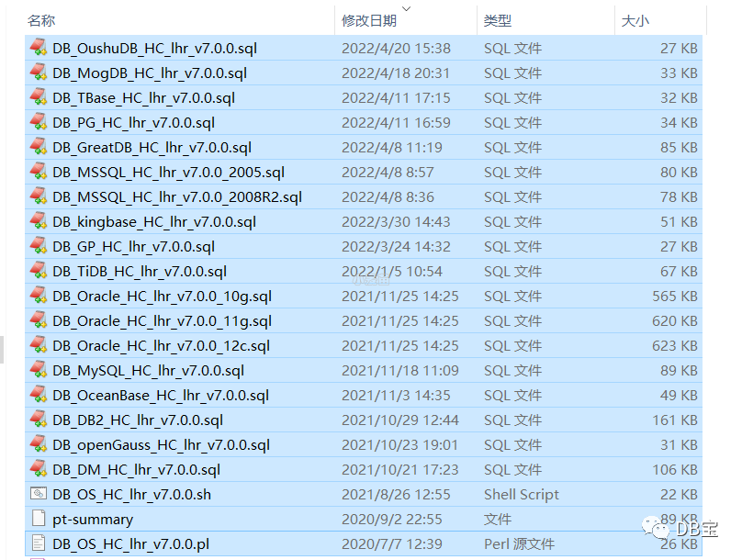Click the icon of DB_Oracle_HC_lhr_v7.0.0_12c.sql

(x=39, y=345)
